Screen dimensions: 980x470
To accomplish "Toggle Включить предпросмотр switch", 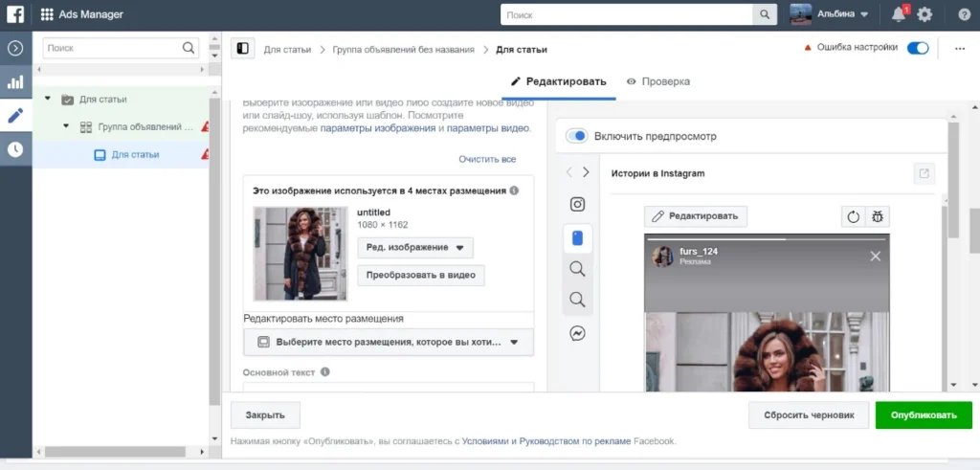I will [x=576, y=136].
